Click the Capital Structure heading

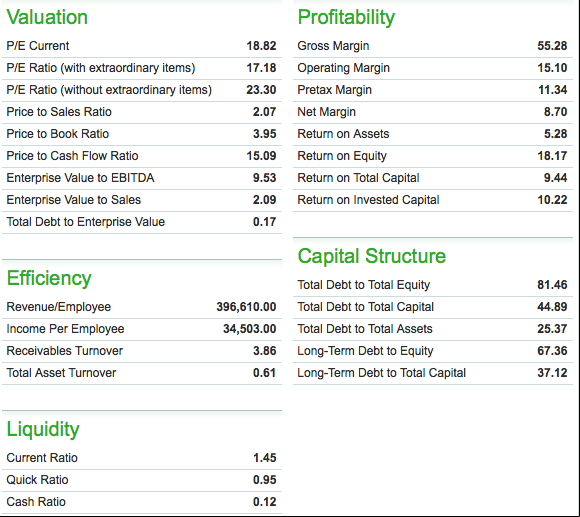coord(372,256)
